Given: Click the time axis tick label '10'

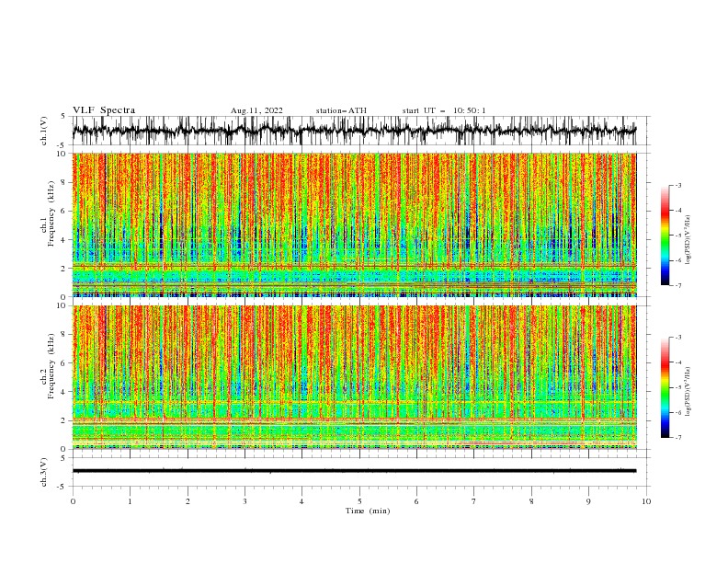Looking at the screenshot, I should coord(646,501).
